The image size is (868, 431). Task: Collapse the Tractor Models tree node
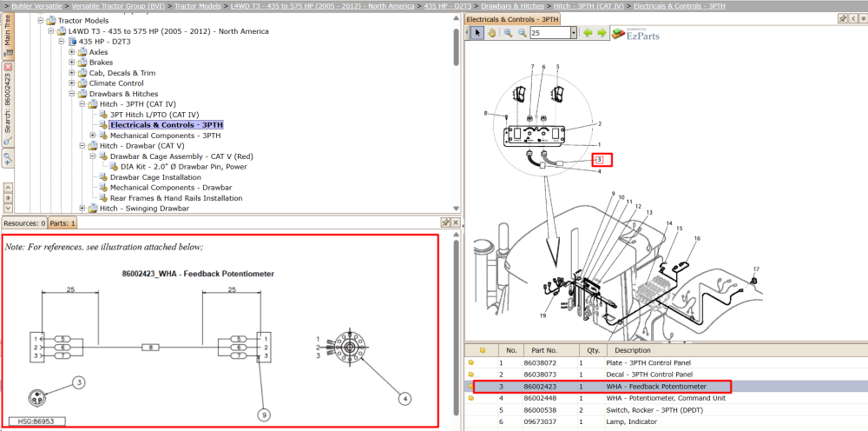click(x=41, y=21)
